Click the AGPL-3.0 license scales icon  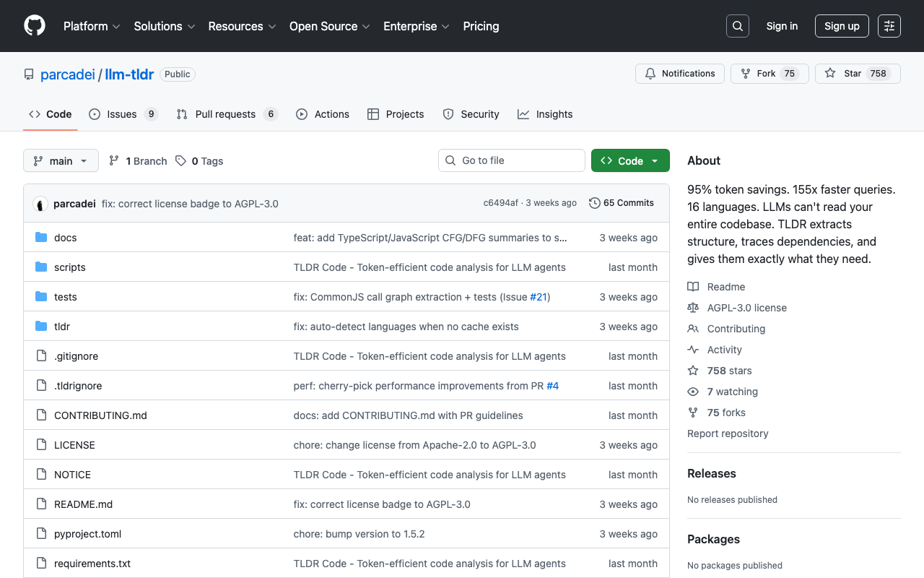[x=693, y=308]
